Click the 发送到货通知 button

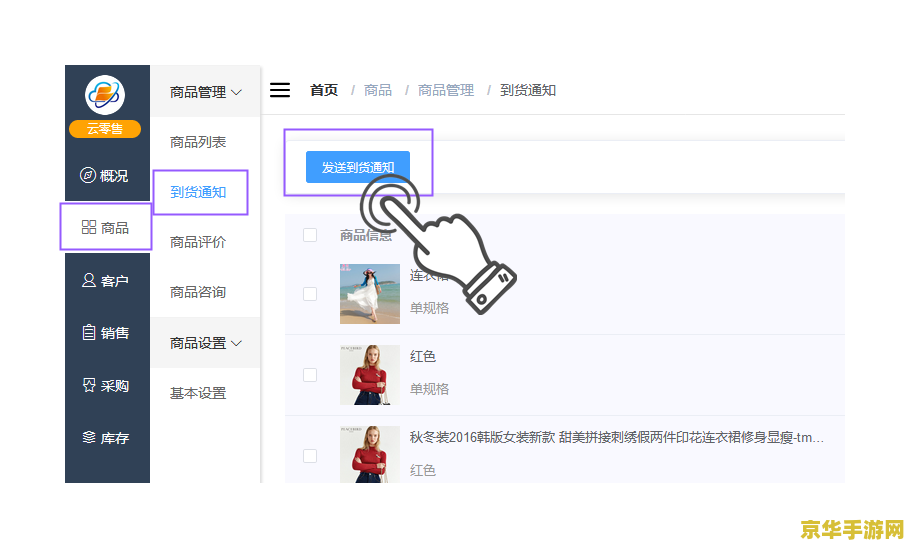(358, 167)
